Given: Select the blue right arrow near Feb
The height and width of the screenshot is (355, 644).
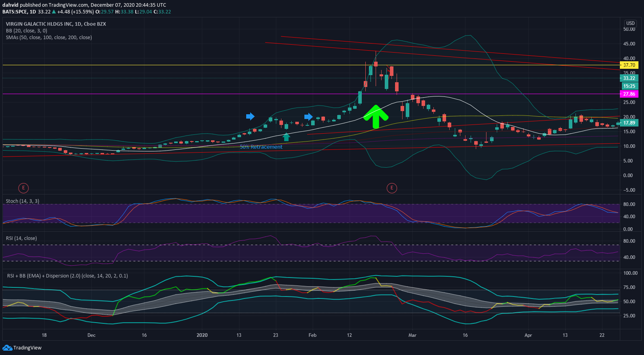Looking at the screenshot, I should click(x=308, y=116).
